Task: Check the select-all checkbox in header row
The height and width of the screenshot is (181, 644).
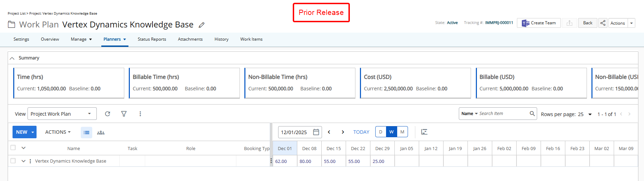Action: (13, 148)
